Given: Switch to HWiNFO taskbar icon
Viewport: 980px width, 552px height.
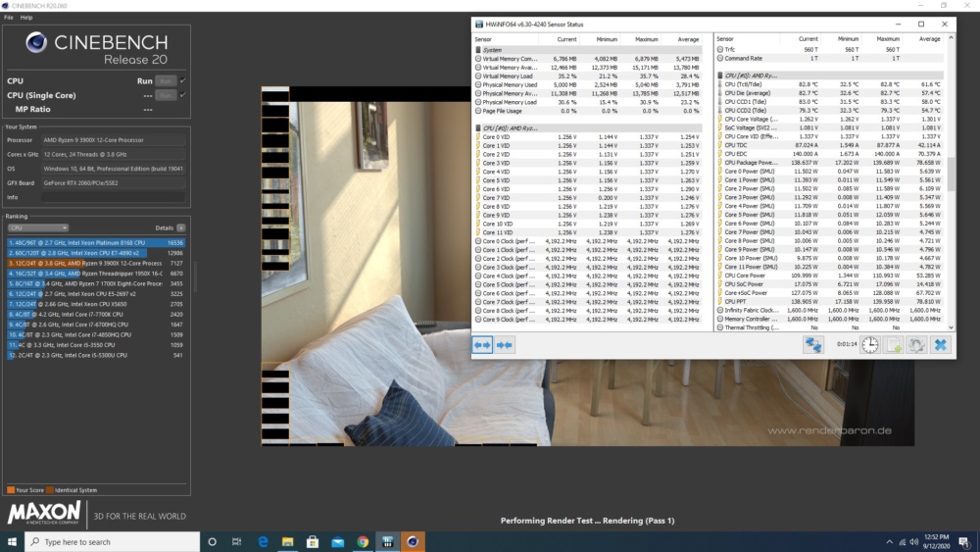Looking at the screenshot, I should 387,541.
